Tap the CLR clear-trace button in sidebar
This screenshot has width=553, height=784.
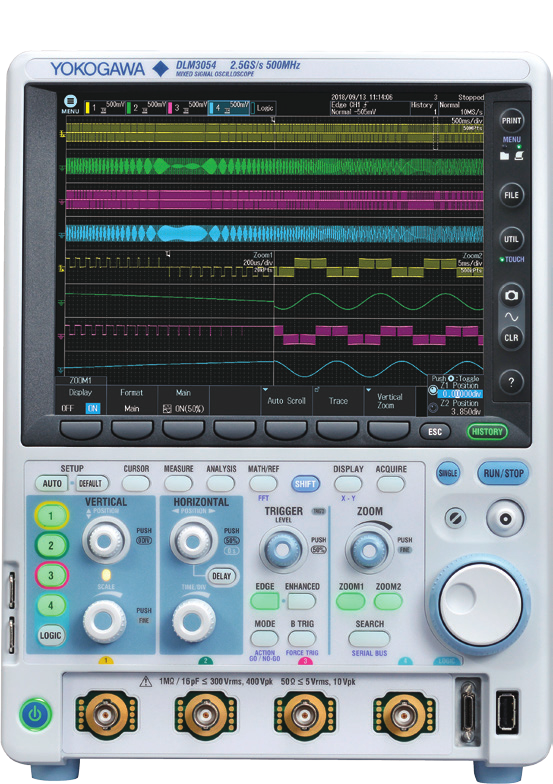[x=511, y=338]
